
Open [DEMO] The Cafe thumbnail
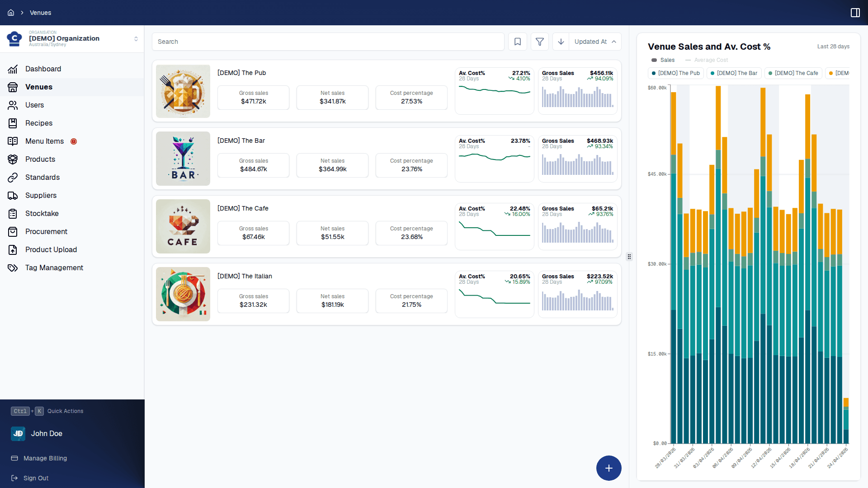[x=183, y=226]
